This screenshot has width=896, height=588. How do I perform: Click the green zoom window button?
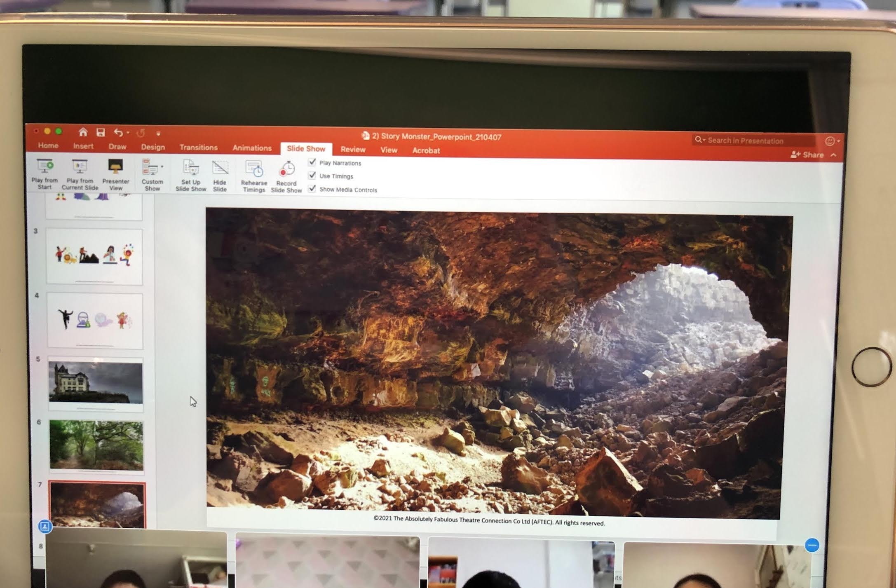pos(59,131)
